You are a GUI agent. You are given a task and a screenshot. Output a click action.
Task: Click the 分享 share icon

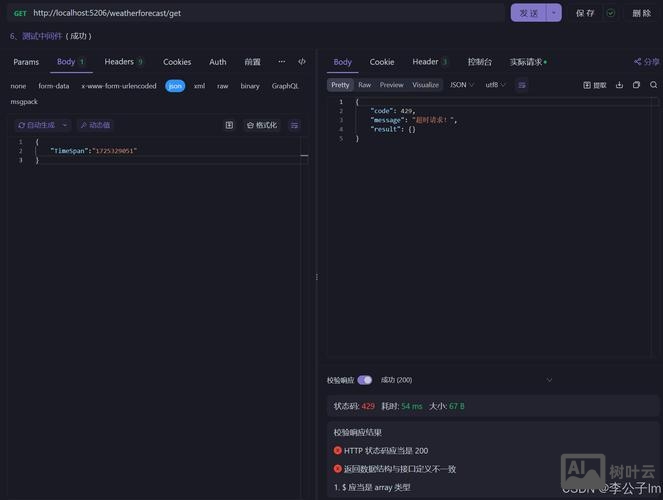(646, 62)
